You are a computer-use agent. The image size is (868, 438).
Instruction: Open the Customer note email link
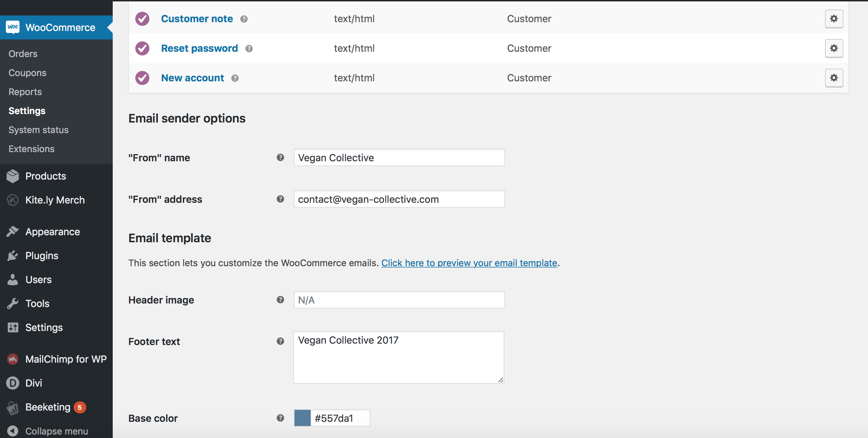197,19
